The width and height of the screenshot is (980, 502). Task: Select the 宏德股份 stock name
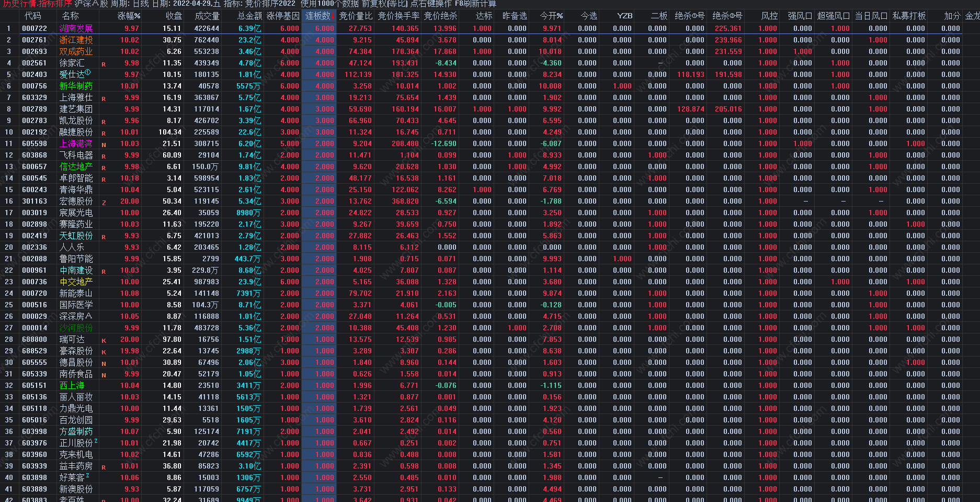pos(76,201)
